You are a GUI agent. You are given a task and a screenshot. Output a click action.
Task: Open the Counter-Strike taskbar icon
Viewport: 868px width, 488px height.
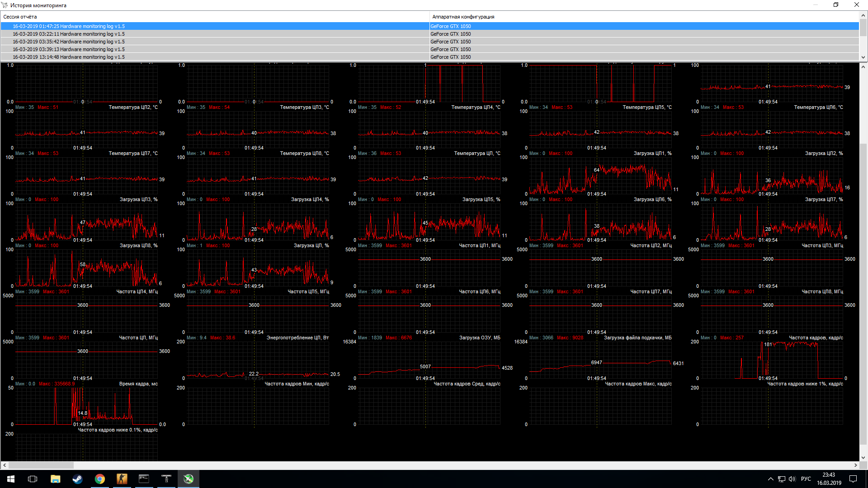tap(122, 479)
